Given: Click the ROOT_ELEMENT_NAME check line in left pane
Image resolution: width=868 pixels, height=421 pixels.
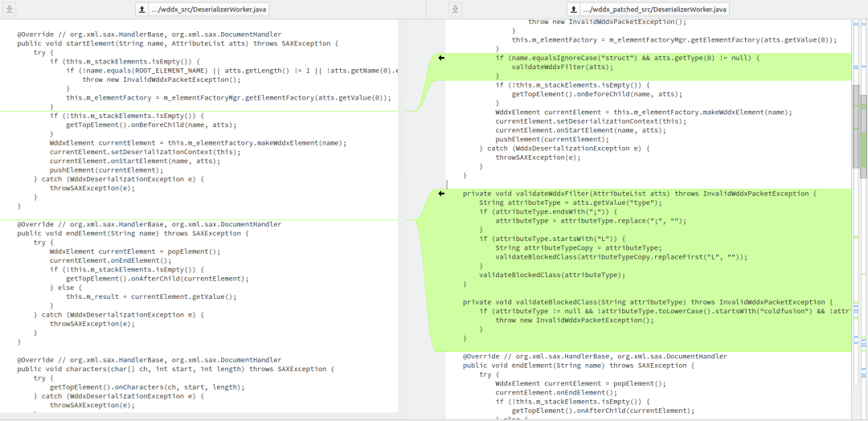Looking at the screenshot, I should [x=232, y=70].
